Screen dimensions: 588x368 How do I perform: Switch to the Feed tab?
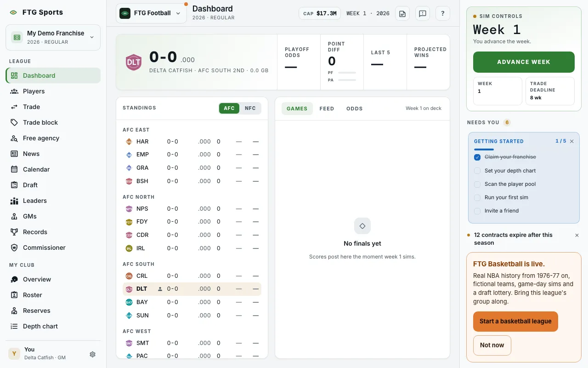click(327, 109)
